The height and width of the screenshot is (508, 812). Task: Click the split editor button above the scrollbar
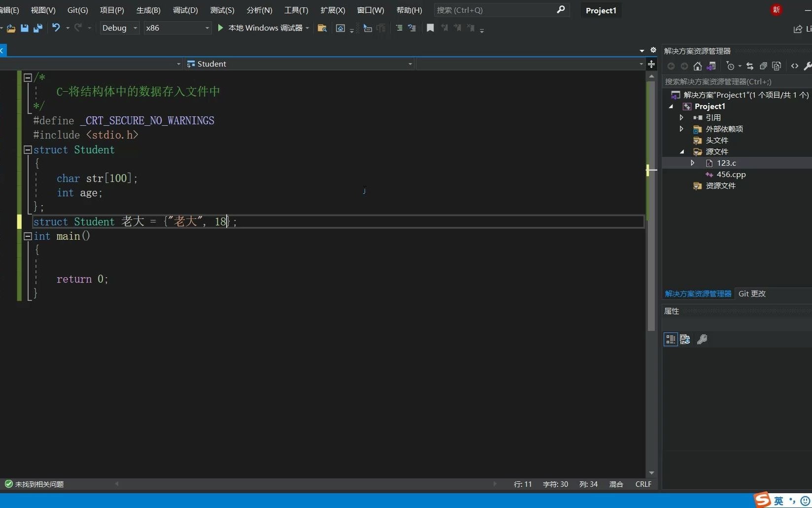pos(651,64)
